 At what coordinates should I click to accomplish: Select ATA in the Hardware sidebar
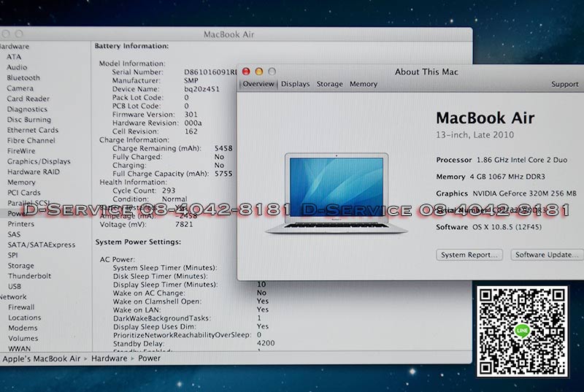(14, 57)
